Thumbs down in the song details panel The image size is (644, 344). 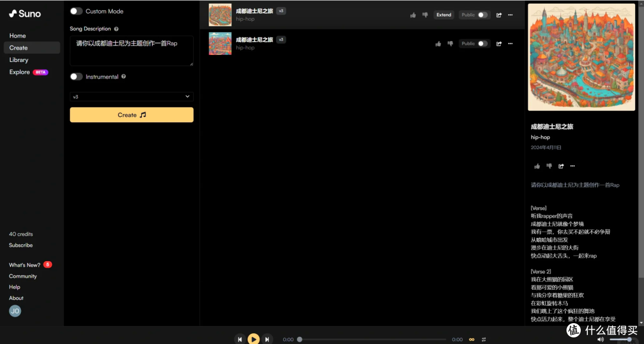[549, 166]
